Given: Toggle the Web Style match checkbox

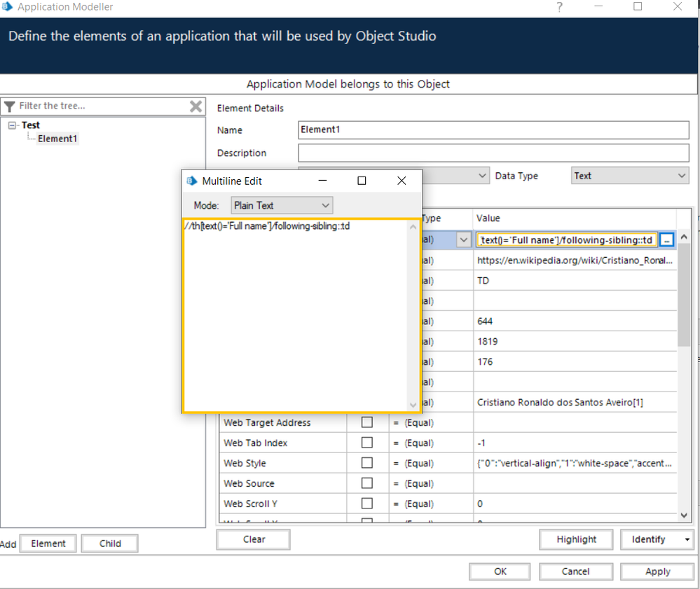Looking at the screenshot, I should (x=366, y=464).
